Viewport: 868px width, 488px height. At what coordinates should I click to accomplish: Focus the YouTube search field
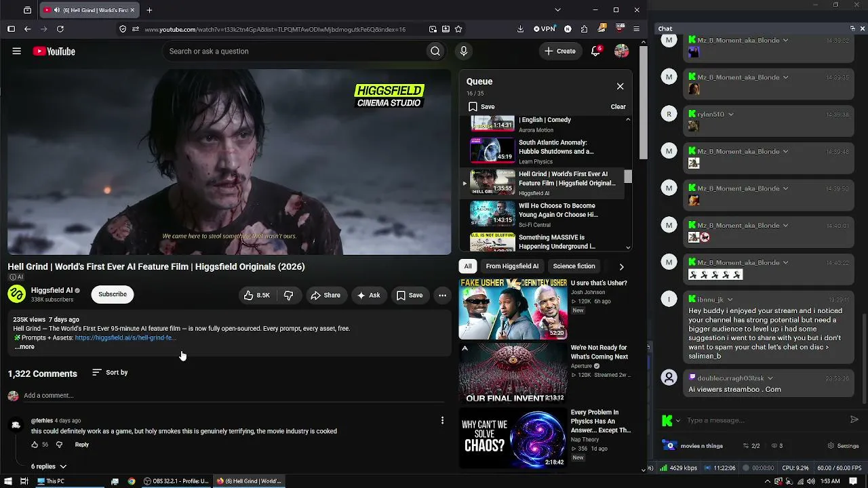coord(295,51)
